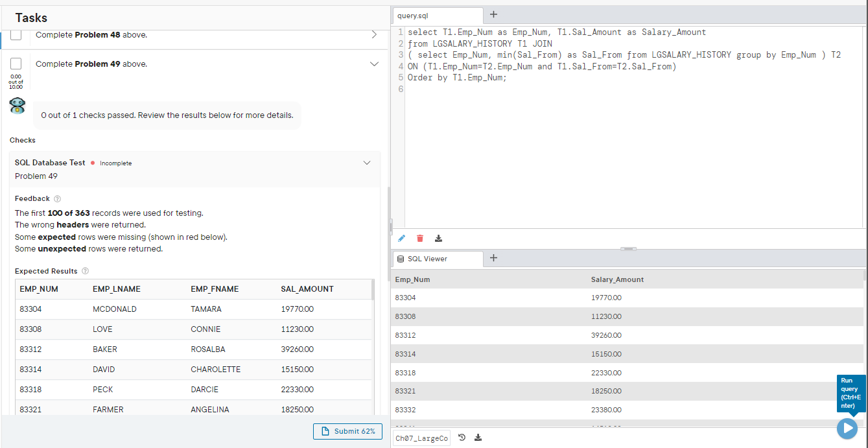Click the vertical panel splitter handle

coord(390,226)
